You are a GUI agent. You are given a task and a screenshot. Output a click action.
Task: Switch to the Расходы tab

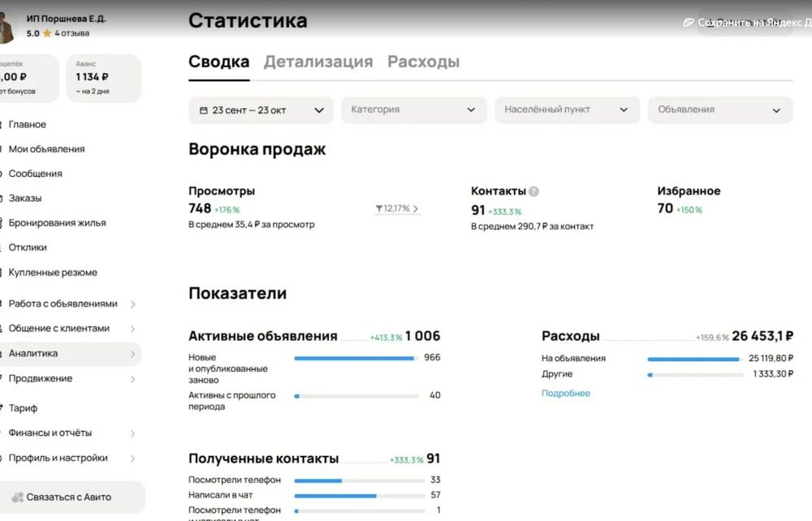click(424, 62)
